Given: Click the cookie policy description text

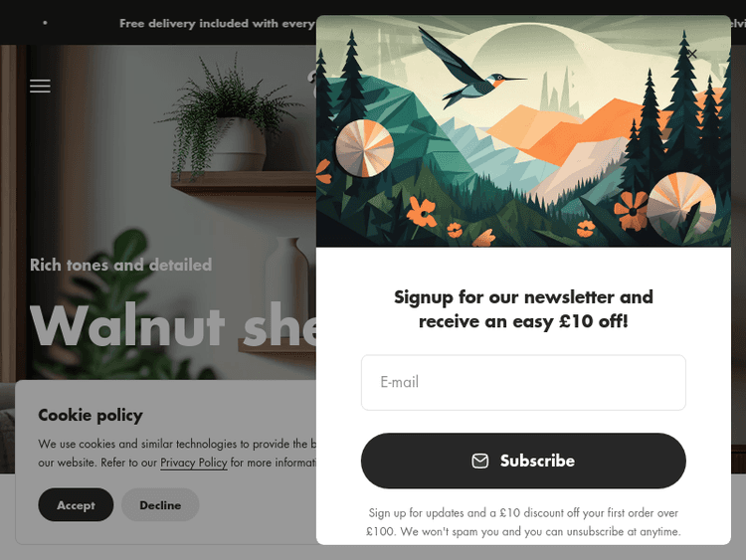Looking at the screenshot, I should [177, 453].
